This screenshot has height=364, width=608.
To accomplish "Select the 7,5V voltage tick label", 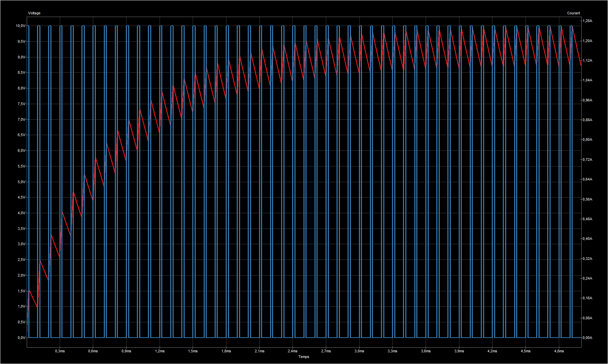I will (21, 104).
